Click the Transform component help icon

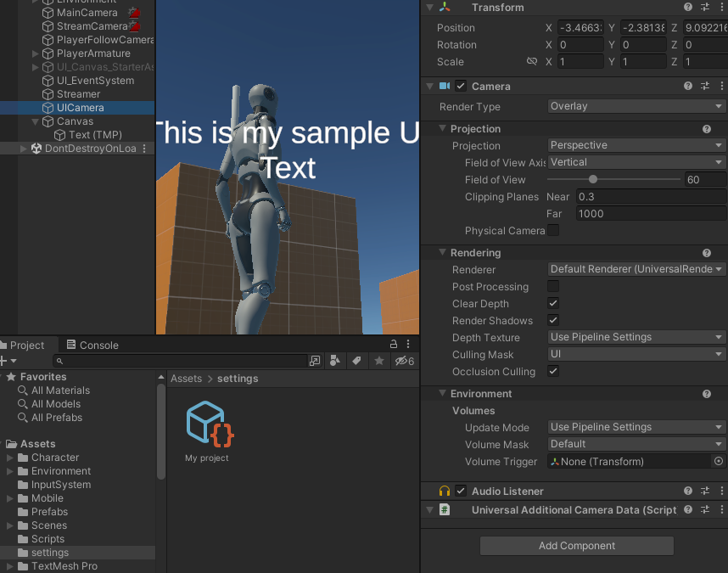click(687, 7)
